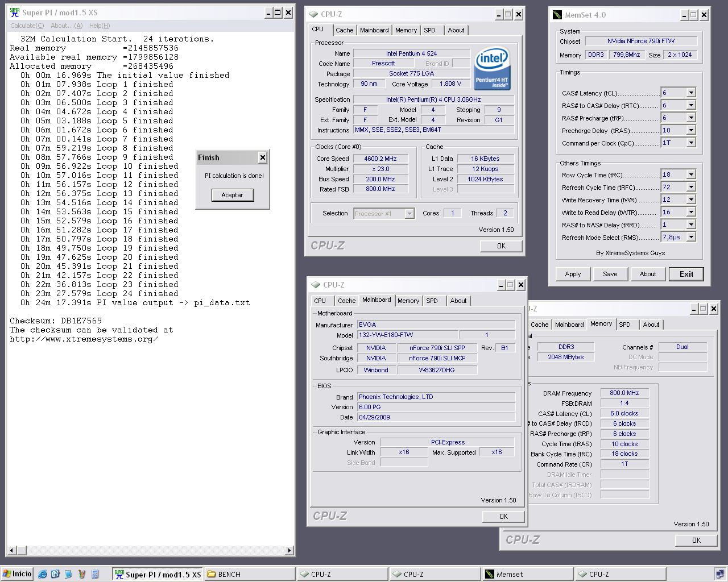This screenshot has height=582, width=728.
Task: Open SPD tab in the Mainboard CPU-Z window
Action: pyautogui.click(x=432, y=301)
